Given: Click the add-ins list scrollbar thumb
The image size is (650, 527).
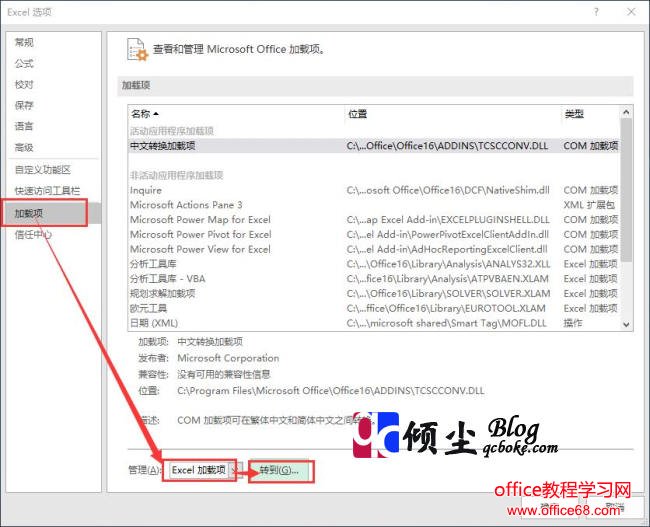Looking at the screenshot, I should tap(626, 190).
